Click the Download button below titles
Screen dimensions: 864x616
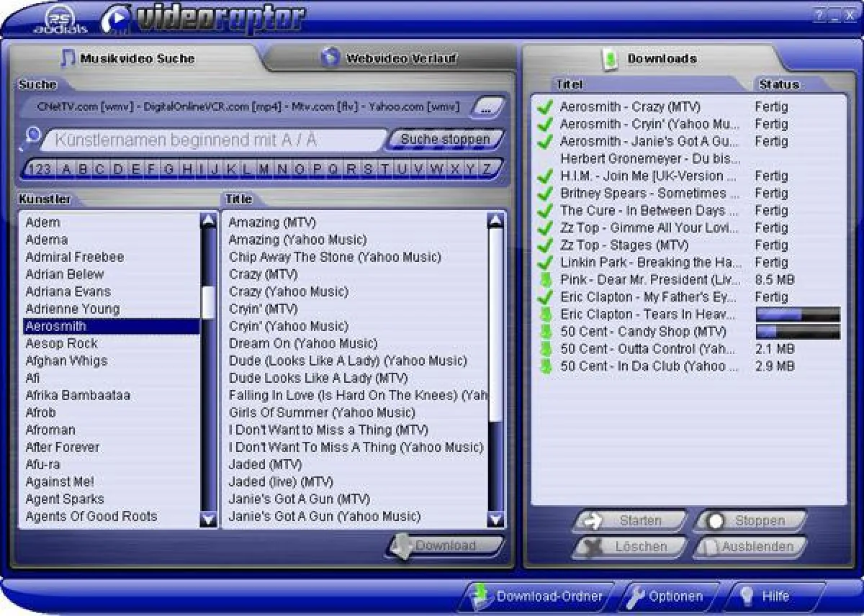coord(446,545)
